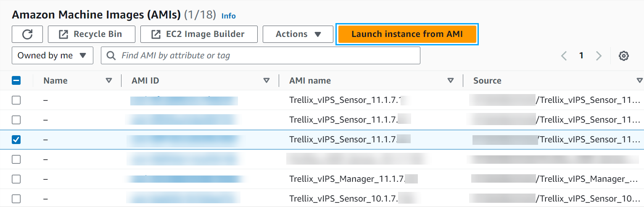Viewport: 644px width, 207px height.
Task: Sort by the Source column arrow
Action: 640,81
